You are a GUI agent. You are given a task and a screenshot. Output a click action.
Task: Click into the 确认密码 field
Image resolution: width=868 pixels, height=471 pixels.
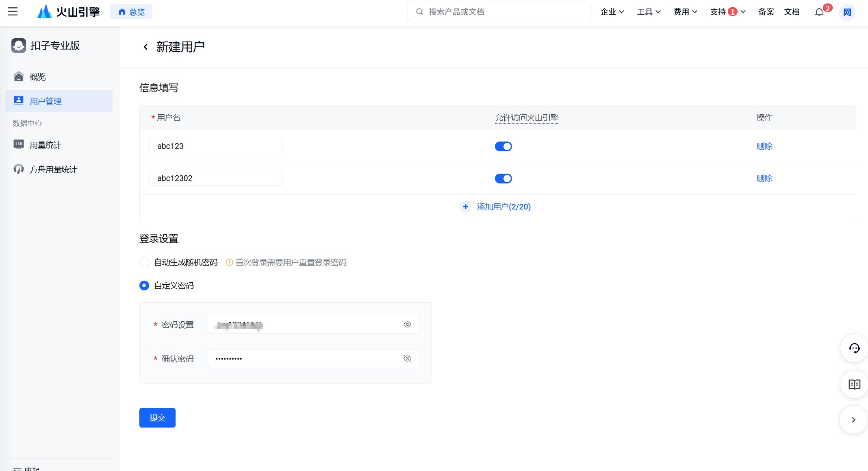point(313,359)
